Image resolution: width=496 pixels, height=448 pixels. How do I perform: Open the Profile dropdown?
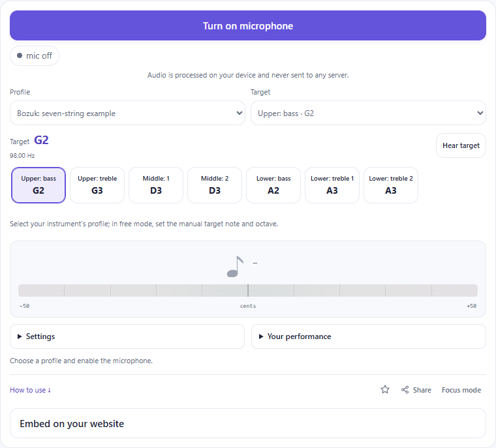coord(127,113)
